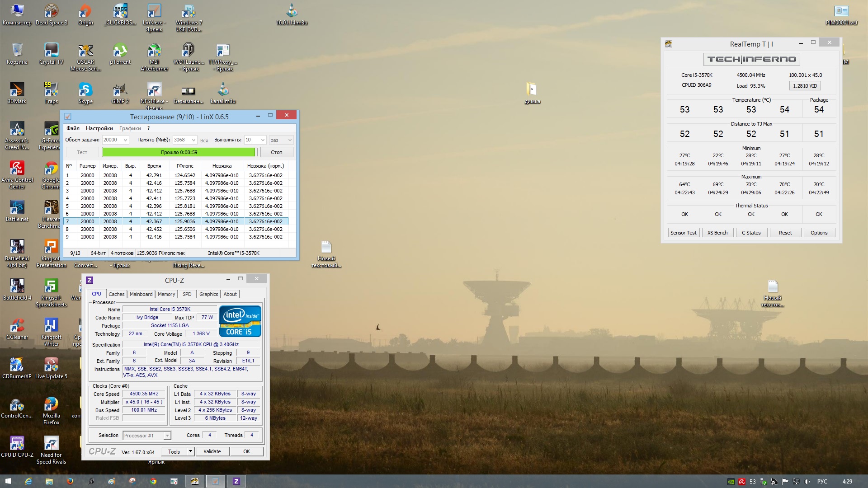Expand the problem size dropdown in LinX

[x=126, y=140]
